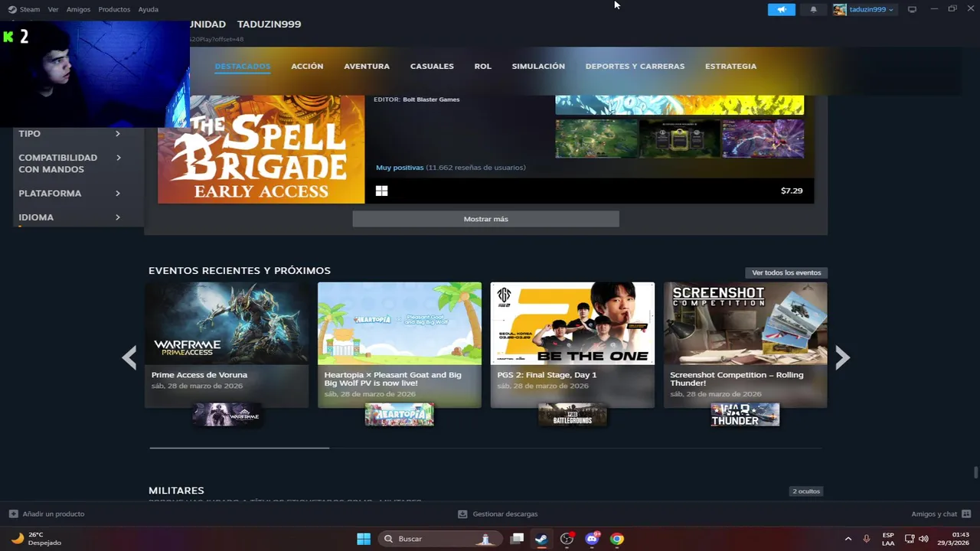This screenshot has height=551, width=980.
Task: Open the notifications bell
Action: coord(813,9)
